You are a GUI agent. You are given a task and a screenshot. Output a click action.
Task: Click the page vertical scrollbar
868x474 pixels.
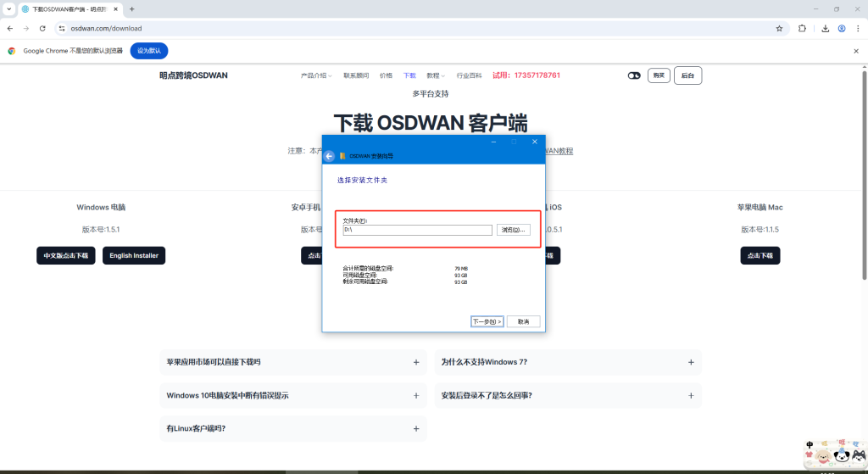[x=864, y=176]
